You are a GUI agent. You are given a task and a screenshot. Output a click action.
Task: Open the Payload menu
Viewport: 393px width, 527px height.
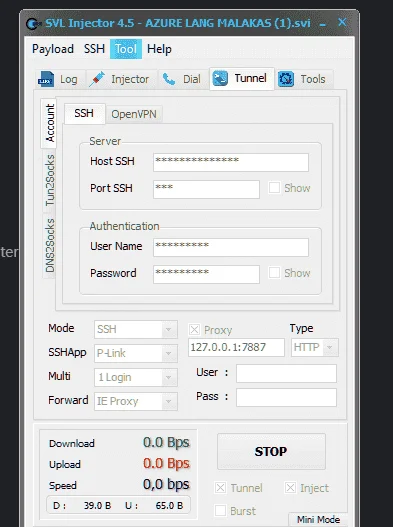53,49
